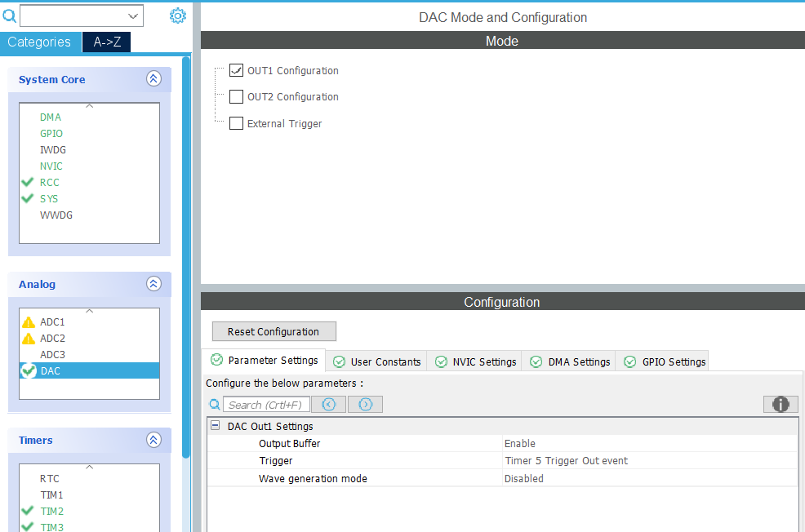Select ADC3 in Analog list
Screen dimensions: 805x532
coord(52,355)
